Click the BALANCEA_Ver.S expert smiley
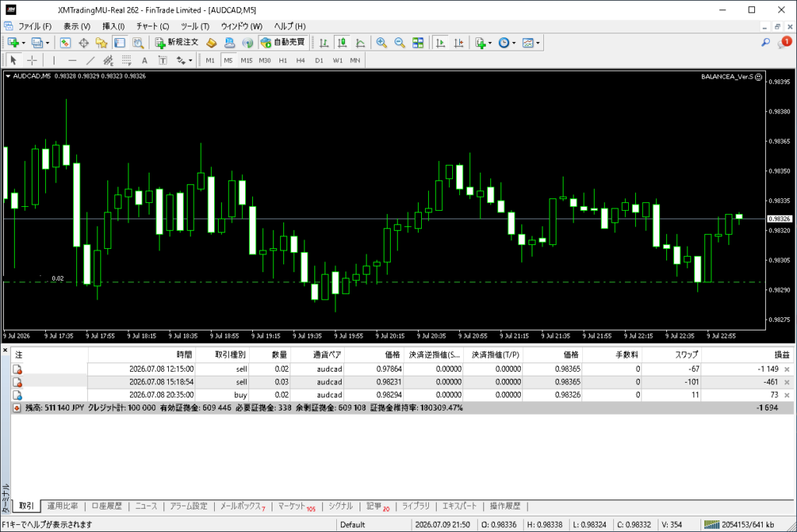 758,77
